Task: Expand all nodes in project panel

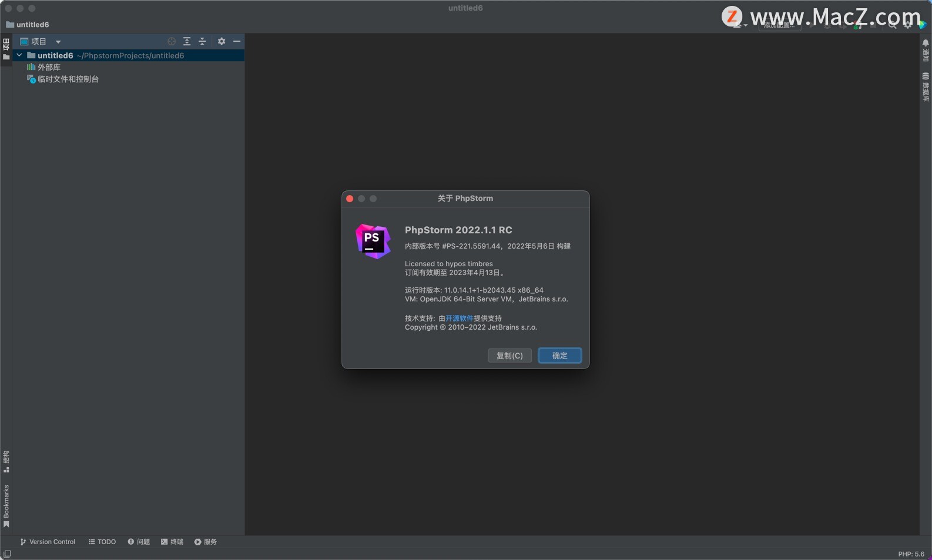Action: click(x=187, y=41)
